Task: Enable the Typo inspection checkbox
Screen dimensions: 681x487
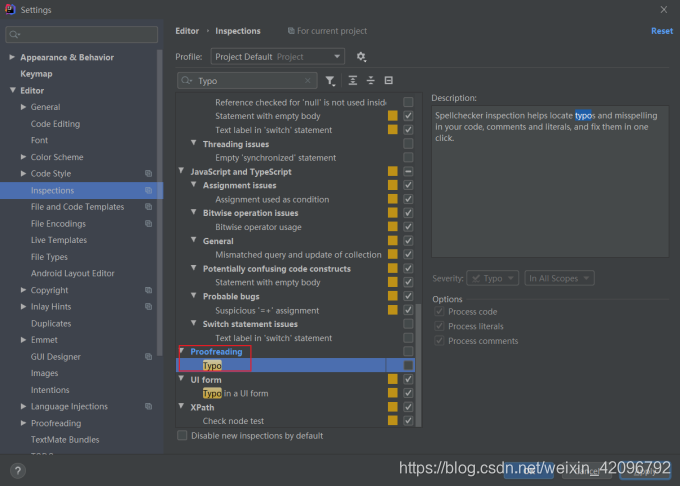Action: 408,365
